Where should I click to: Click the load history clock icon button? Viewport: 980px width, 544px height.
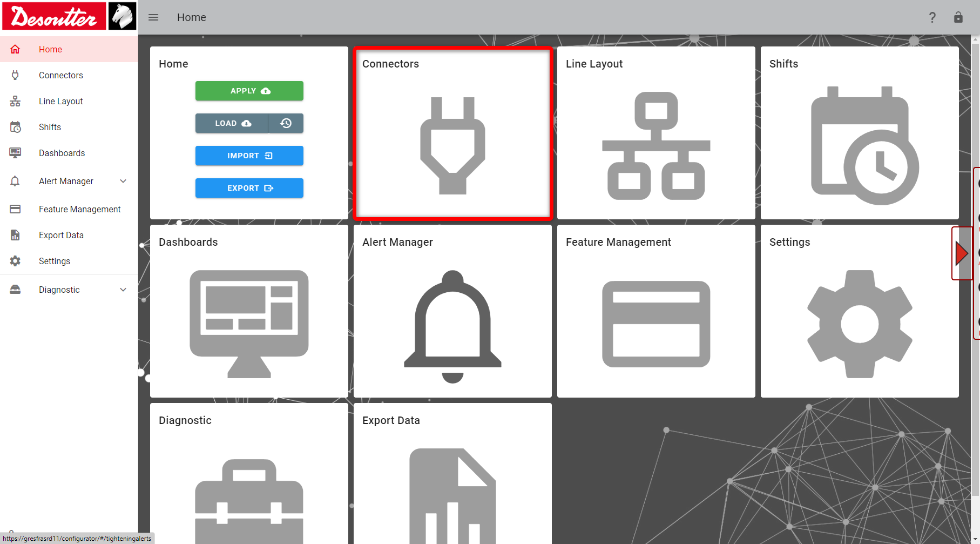point(286,123)
